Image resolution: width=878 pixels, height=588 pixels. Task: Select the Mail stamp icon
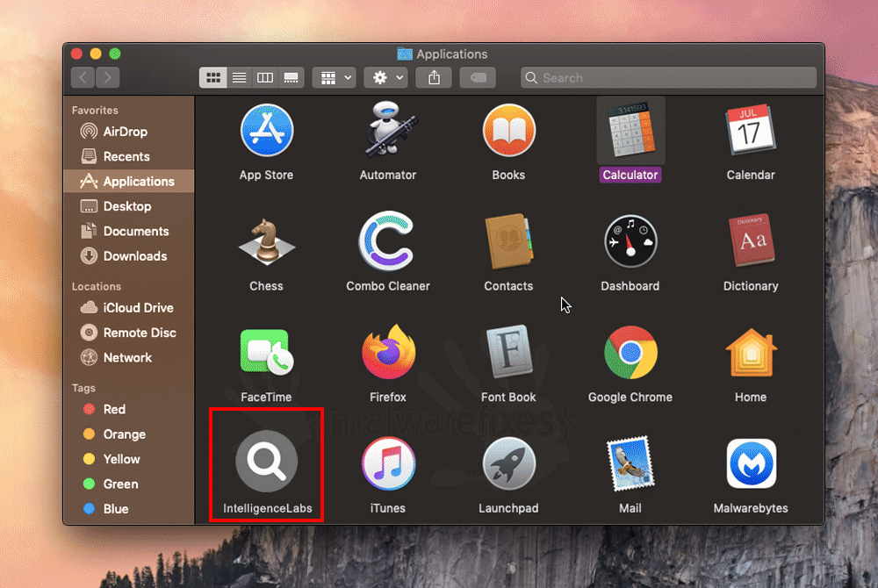pyautogui.click(x=630, y=463)
